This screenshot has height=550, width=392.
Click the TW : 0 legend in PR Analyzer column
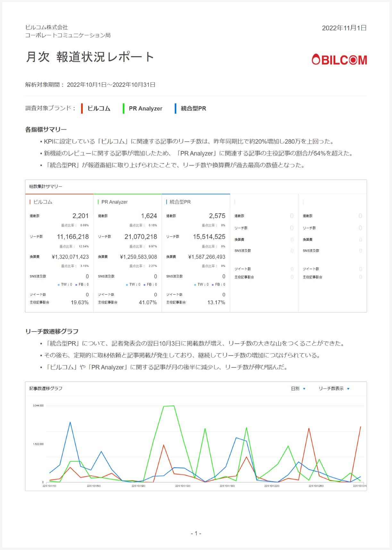point(133,285)
